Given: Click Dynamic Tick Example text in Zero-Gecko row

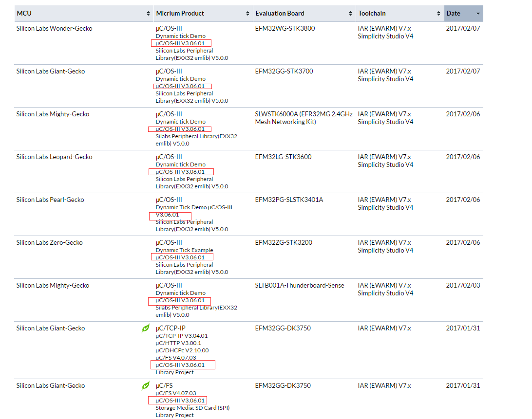Looking at the screenshot, I should tap(185, 250).
